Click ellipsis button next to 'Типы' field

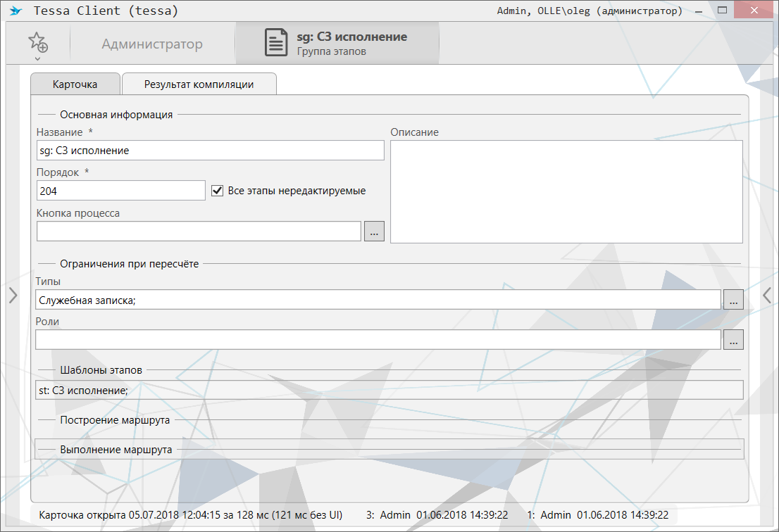(x=733, y=300)
